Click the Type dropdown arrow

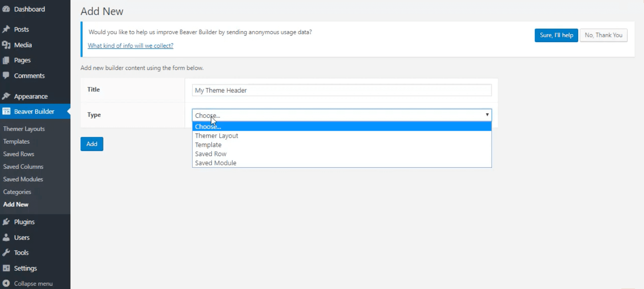click(x=487, y=115)
